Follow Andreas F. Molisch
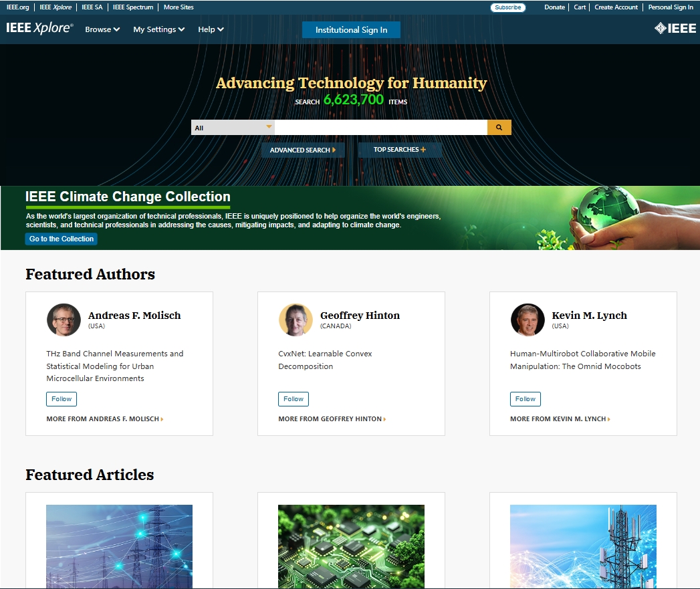 pyautogui.click(x=62, y=398)
